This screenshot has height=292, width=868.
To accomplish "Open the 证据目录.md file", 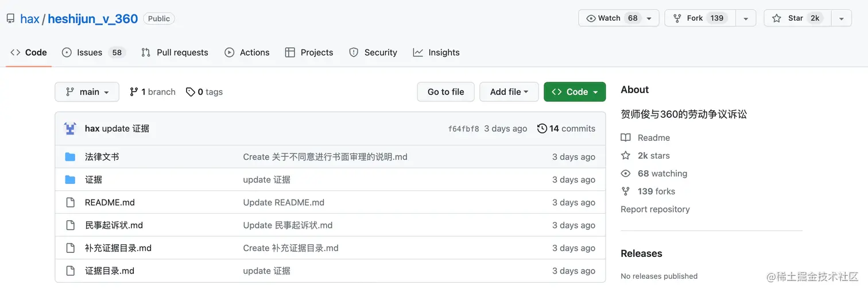I will coord(110,271).
